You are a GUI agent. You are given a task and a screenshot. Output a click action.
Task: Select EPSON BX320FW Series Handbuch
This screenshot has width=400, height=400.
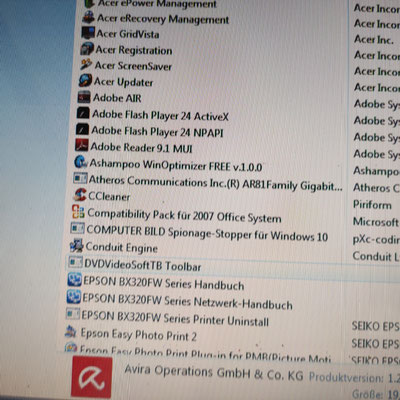164,283
